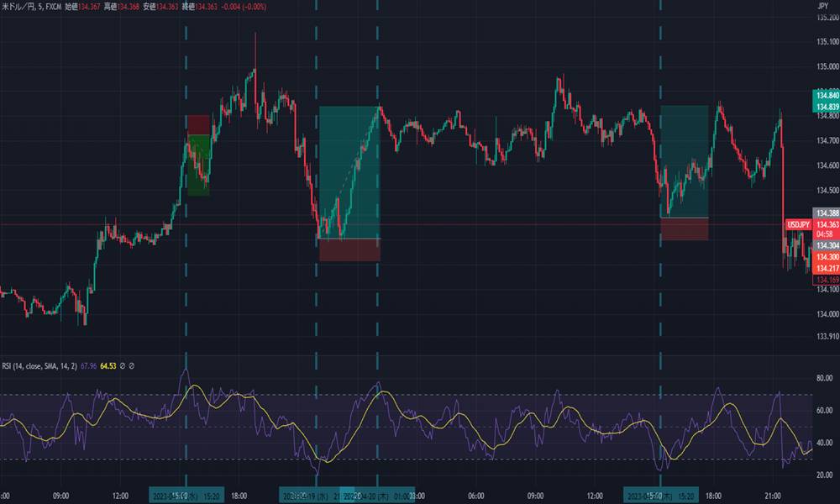Click the gray 134.388 price label
The height and width of the screenshot is (504, 840).
[827, 213]
